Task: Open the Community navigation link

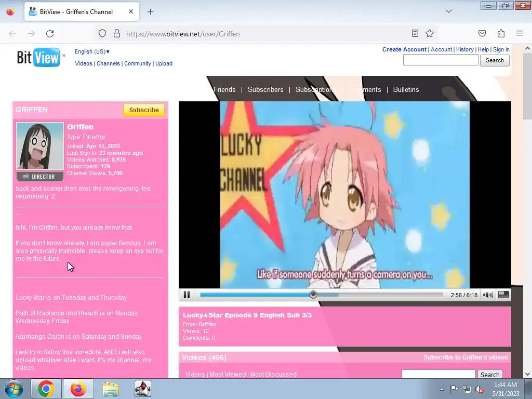Action: (137, 63)
